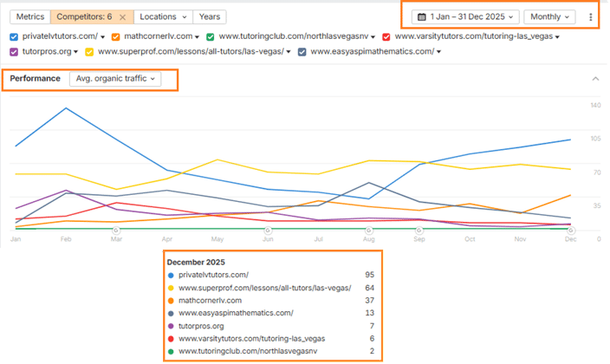Toggle the varsitytutors.com tutoring-las_vegas checkbox
610x364 pixels.
(386, 37)
